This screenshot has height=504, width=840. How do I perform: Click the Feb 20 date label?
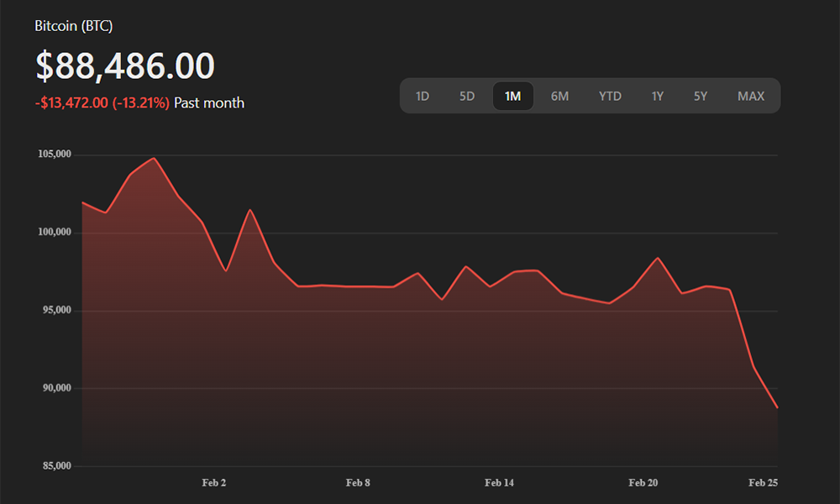click(643, 482)
